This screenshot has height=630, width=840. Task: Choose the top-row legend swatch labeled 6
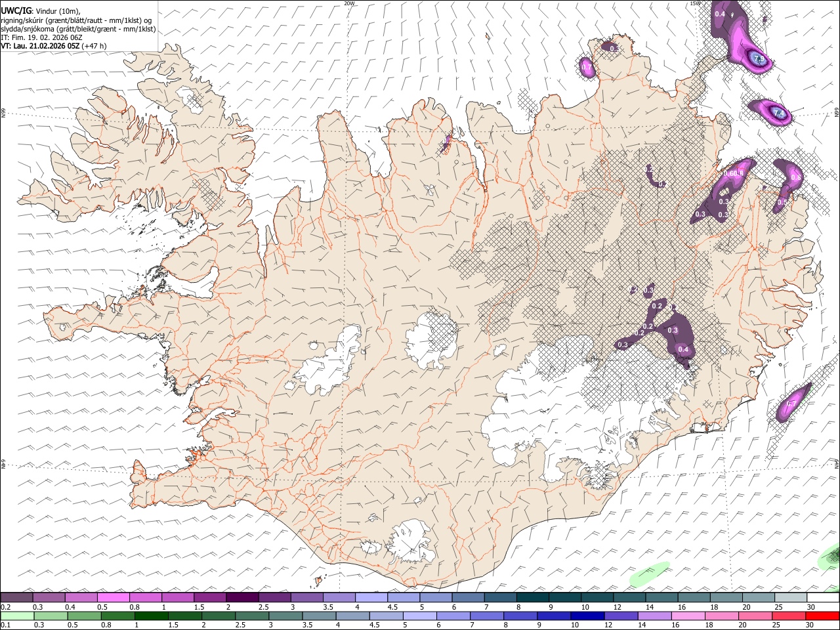467,597
